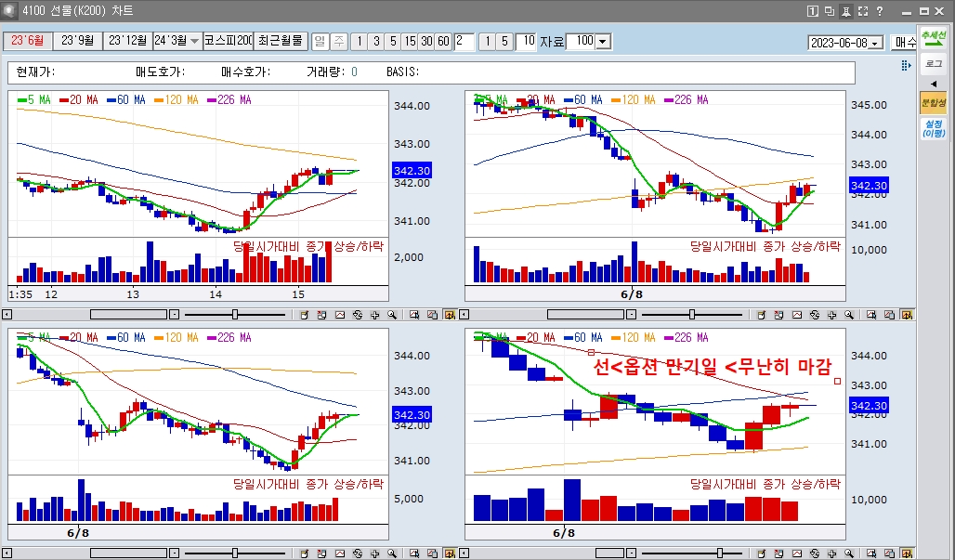
Task: Toggle the 주 weekly period button
Action: [339, 41]
